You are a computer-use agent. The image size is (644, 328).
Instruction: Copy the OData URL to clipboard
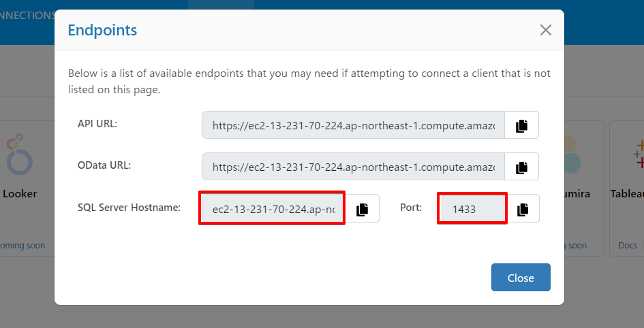tap(522, 167)
